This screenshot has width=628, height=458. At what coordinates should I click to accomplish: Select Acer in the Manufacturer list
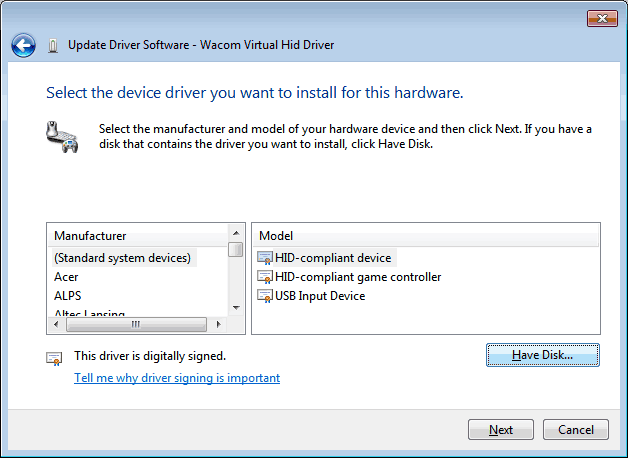[x=66, y=277]
